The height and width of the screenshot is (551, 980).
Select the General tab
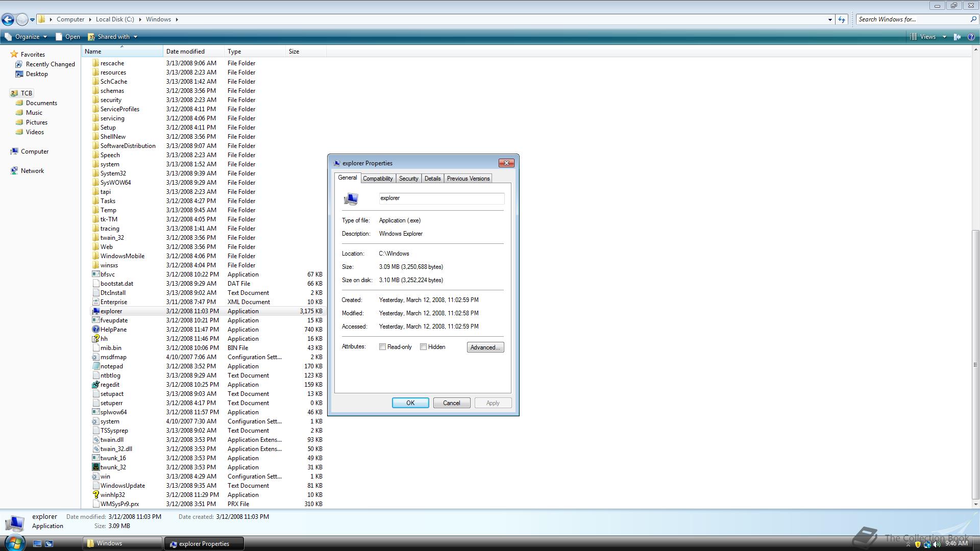(347, 178)
